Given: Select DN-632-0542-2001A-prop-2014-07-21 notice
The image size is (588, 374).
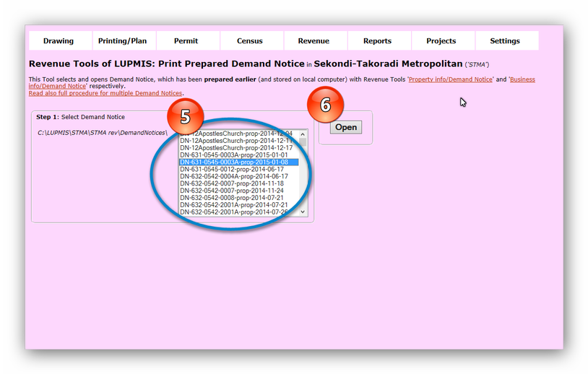Looking at the screenshot, I should 239,204.
